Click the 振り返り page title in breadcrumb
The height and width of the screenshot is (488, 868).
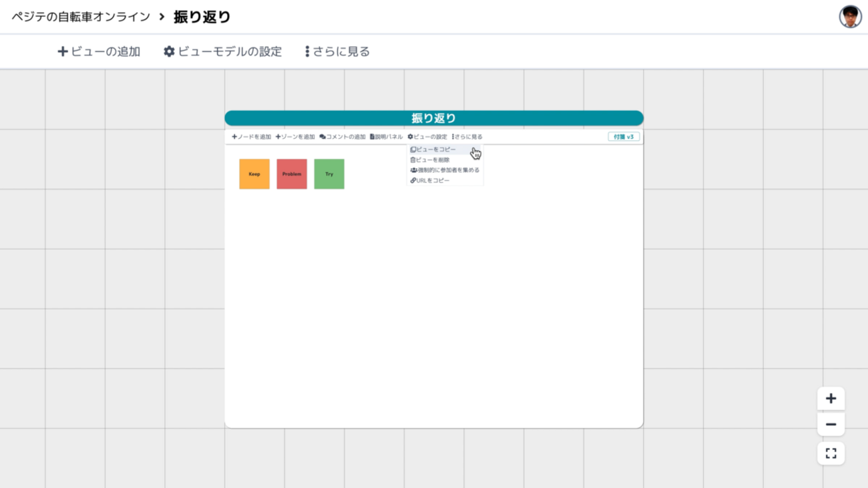click(x=202, y=17)
